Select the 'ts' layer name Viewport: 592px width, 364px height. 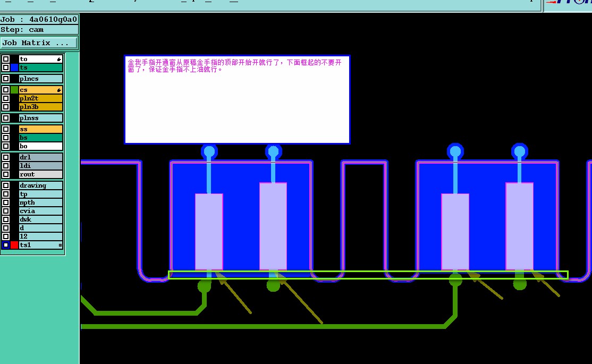pyautogui.click(x=41, y=67)
